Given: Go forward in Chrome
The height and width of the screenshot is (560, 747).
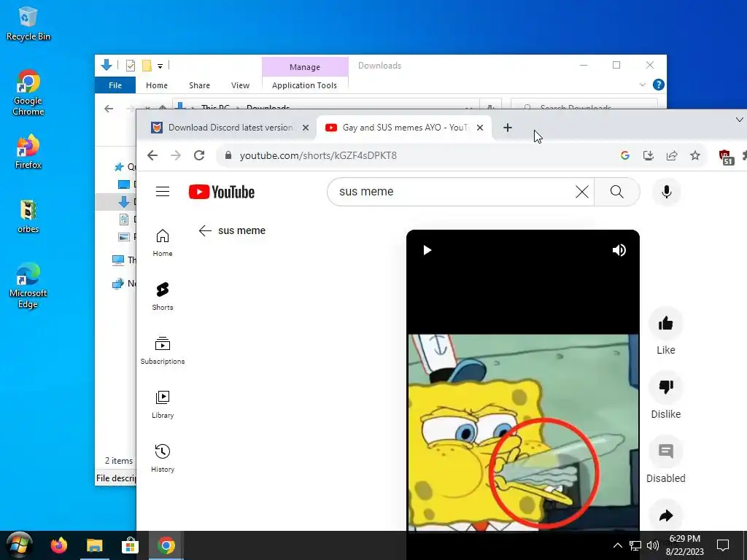Looking at the screenshot, I should pyautogui.click(x=176, y=155).
